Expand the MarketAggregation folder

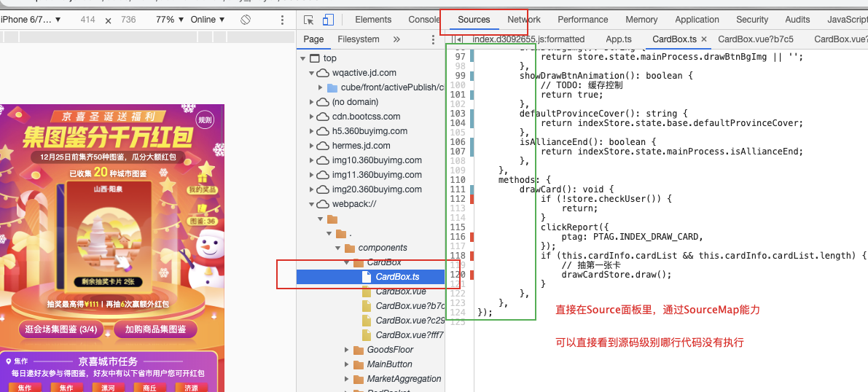pyautogui.click(x=347, y=380)
